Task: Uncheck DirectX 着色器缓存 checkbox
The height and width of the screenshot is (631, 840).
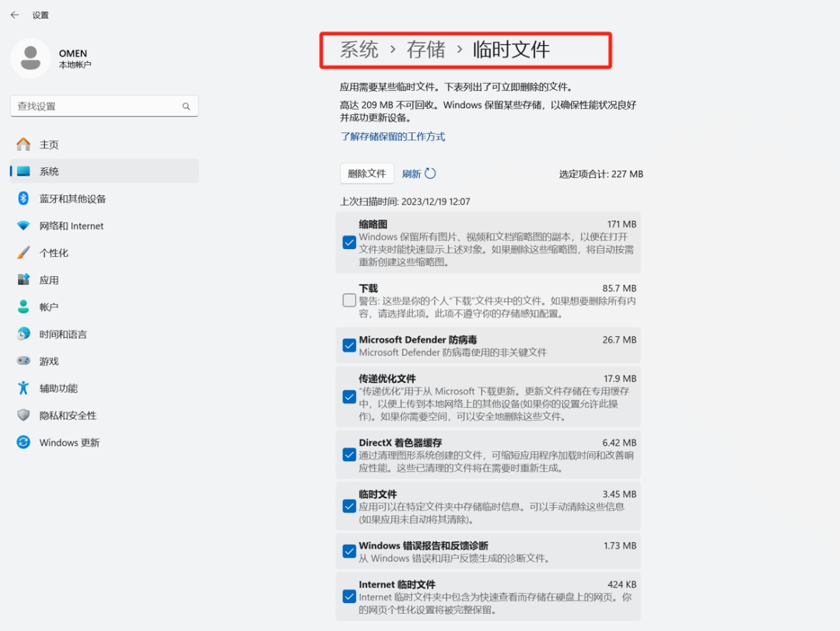Action: (x=349, y=455)
